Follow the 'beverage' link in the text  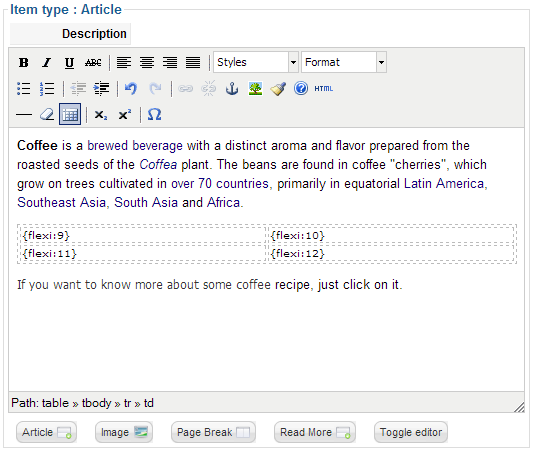click(x=157, y=146)
